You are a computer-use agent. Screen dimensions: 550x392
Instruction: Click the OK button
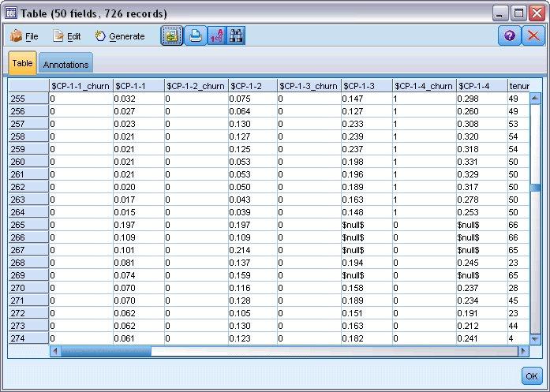point(531,376)
